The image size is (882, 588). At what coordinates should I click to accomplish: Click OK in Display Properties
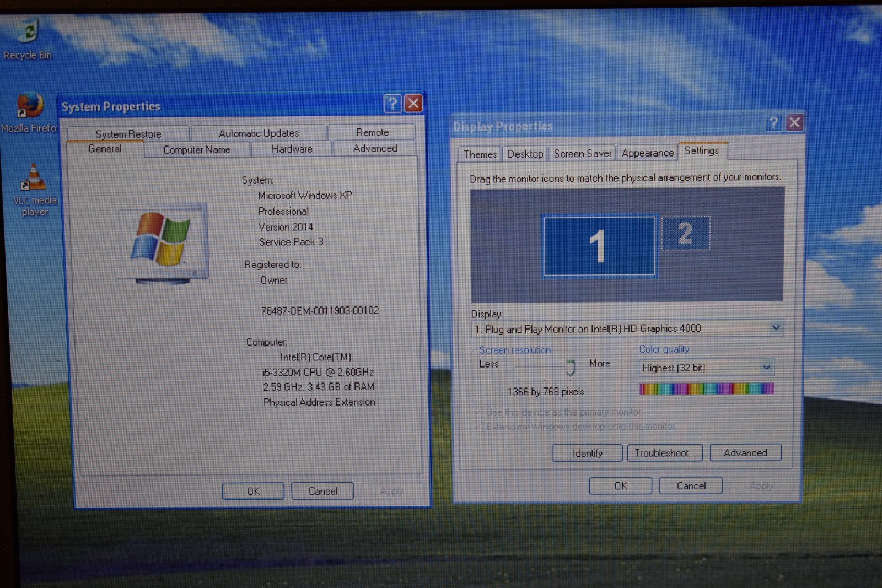[621, 485]
